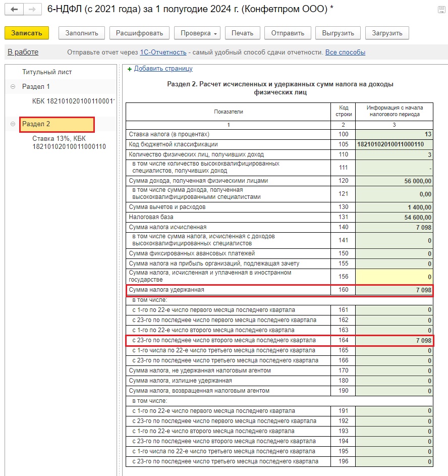Open the КБК item under Раздел 1
448x476 pixels.
pos(73,101)
